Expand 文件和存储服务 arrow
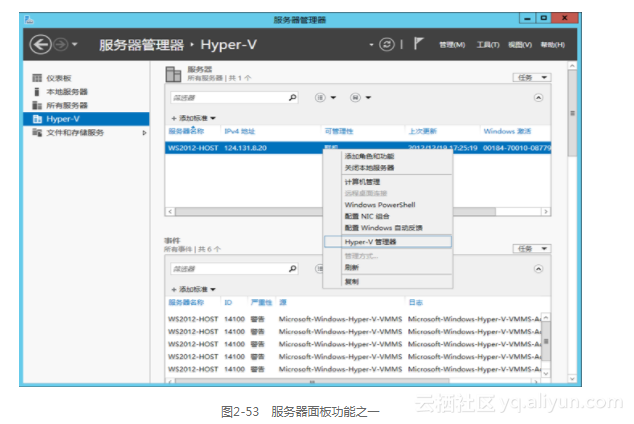The width and height of the screenshot is (634, 424). pyautogui.click(x=144, y=133)
